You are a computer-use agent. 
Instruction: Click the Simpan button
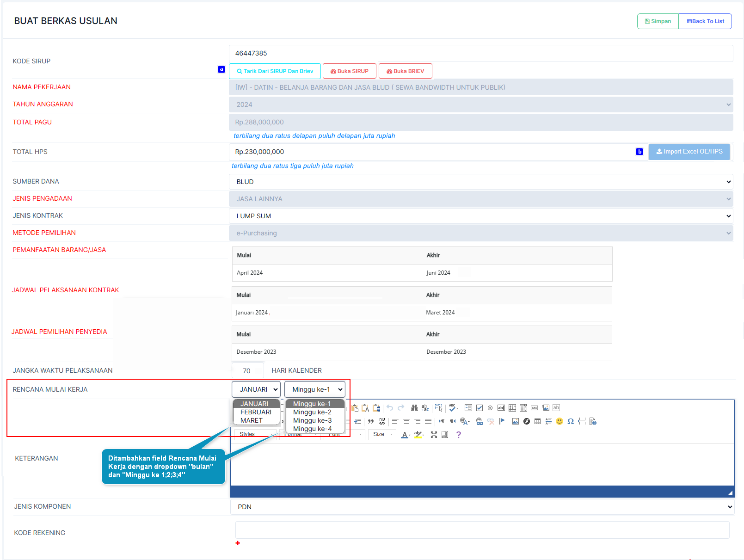click(658, 21)
